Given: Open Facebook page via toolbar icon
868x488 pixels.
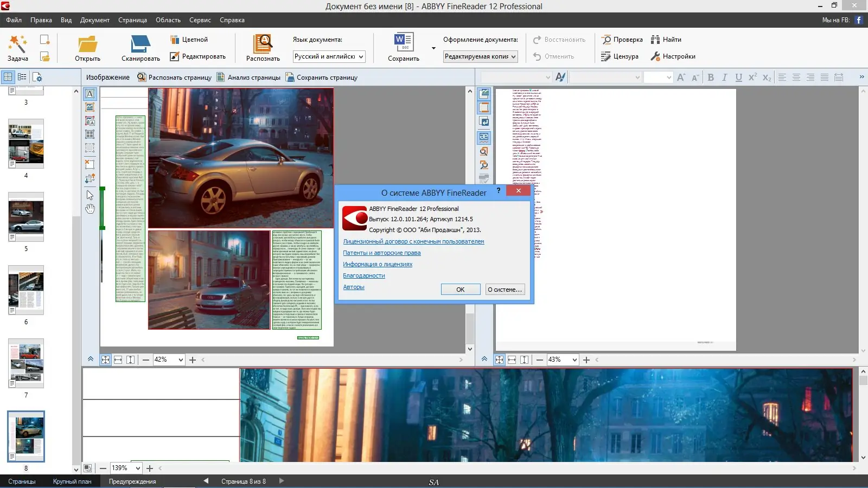Looking at the screenshot, I should click(x=859, y=20).
